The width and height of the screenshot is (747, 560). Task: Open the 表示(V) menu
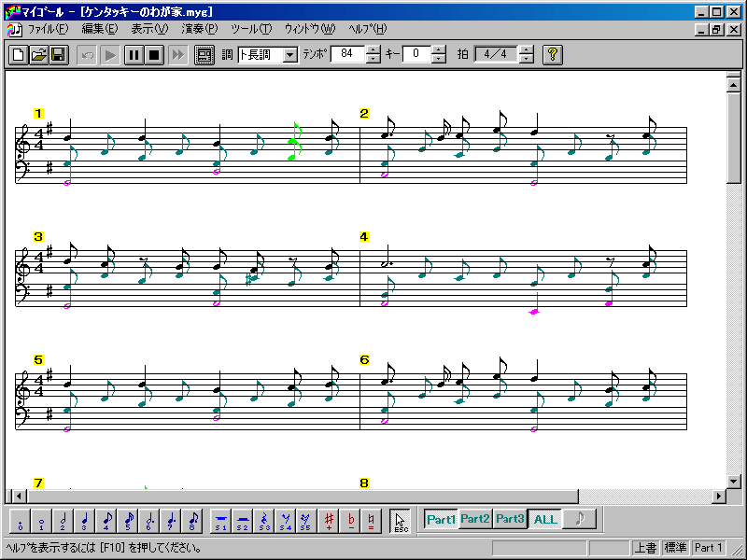[x=149, y=29]
